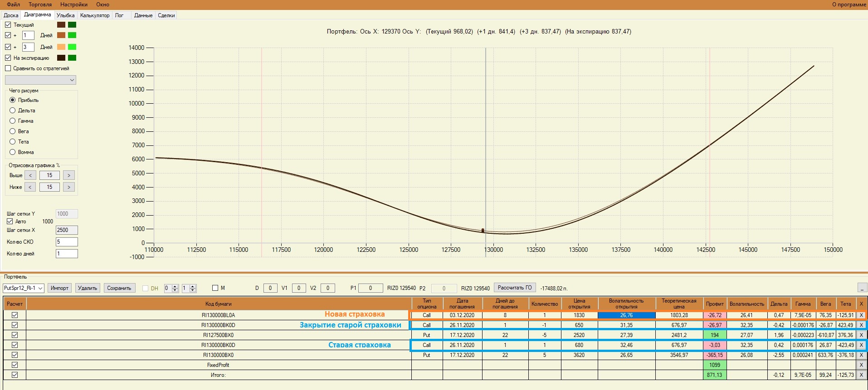Toggle the 'DH' checkbox
The height and width of the screenshot is (390, 868).
146,288
